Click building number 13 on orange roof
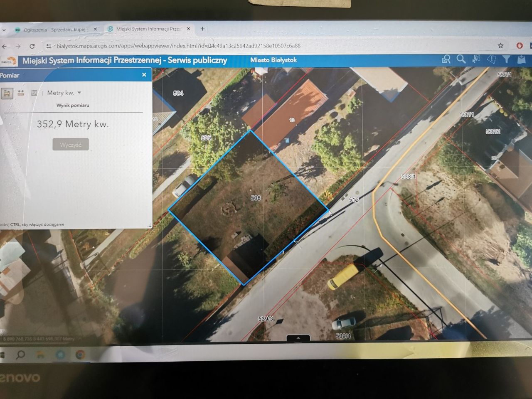This screenshot has height=399, width=532. click(292, 120)
